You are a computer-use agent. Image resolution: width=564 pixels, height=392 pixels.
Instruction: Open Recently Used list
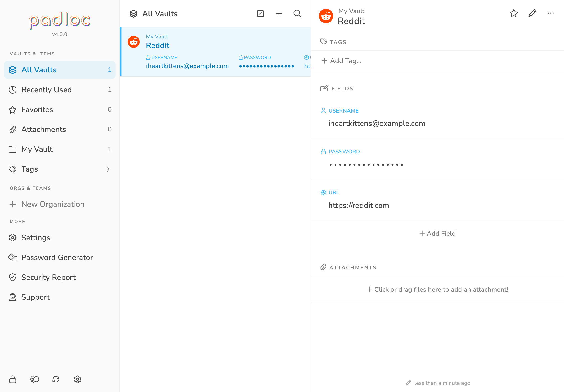pos(60,90)
